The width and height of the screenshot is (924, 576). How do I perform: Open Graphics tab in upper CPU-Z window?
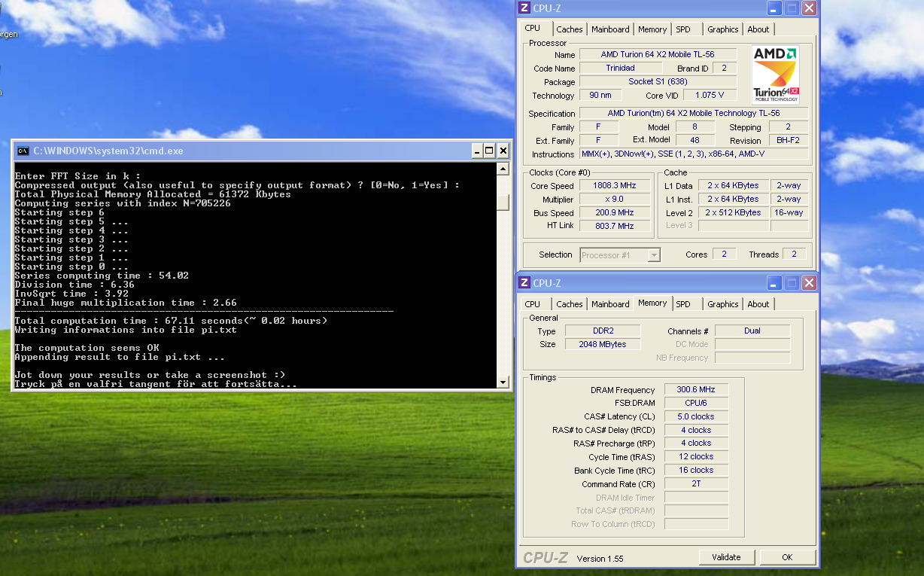point(723,29)
